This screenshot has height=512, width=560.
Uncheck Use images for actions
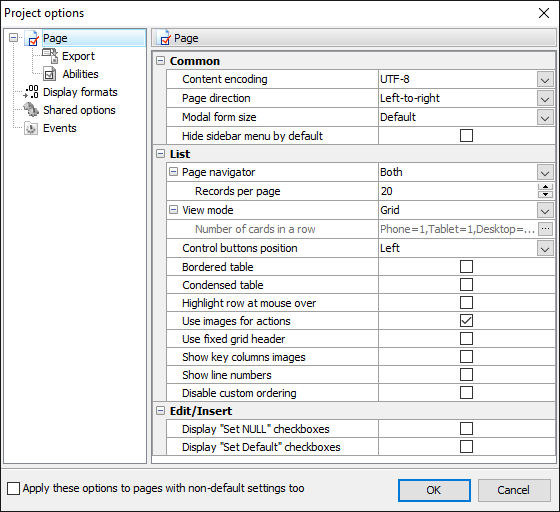point(466,321)
